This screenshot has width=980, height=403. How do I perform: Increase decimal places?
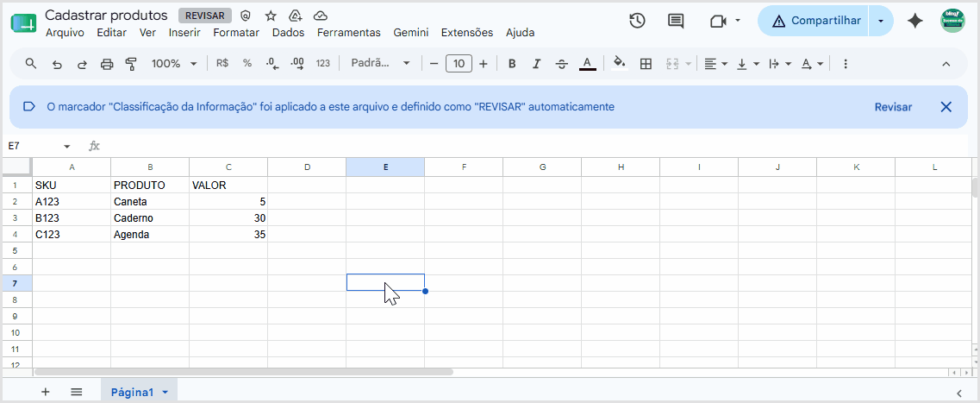click(296, 63)
